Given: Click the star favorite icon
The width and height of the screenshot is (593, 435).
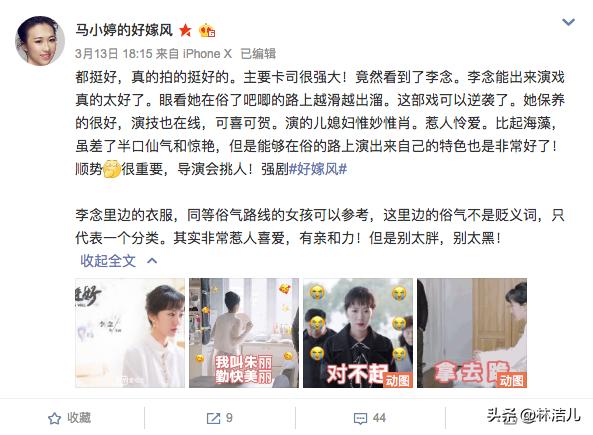Looking at the screenshot, I should (54, 418).
